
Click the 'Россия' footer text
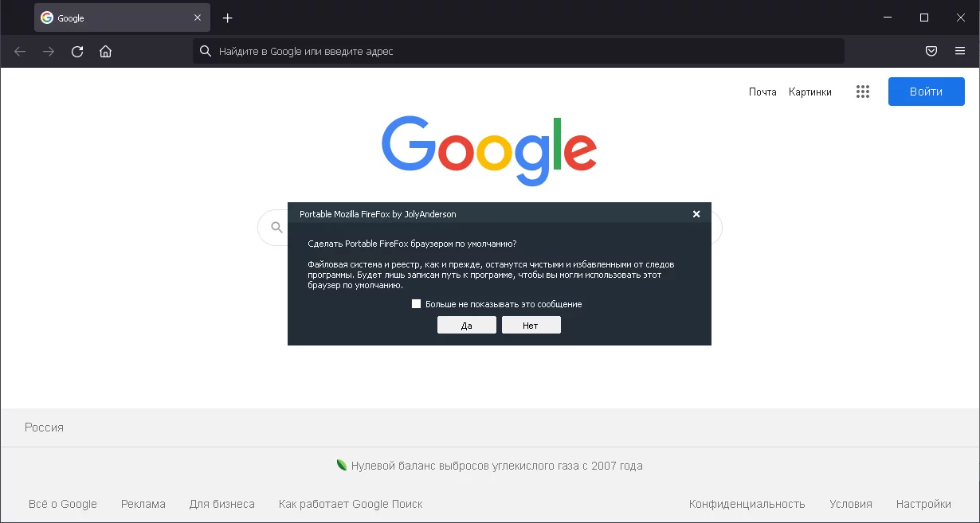pyautogui.click(x=44, y=427)
